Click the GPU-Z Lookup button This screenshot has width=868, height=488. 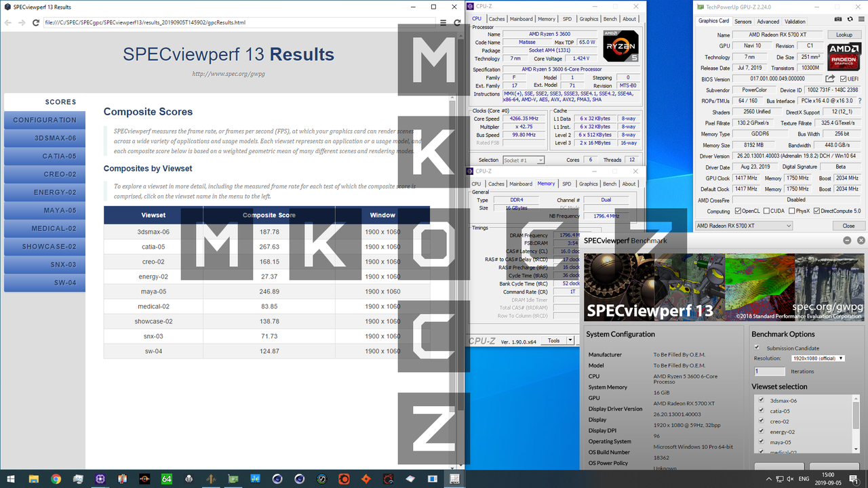[x=844, y=35]
